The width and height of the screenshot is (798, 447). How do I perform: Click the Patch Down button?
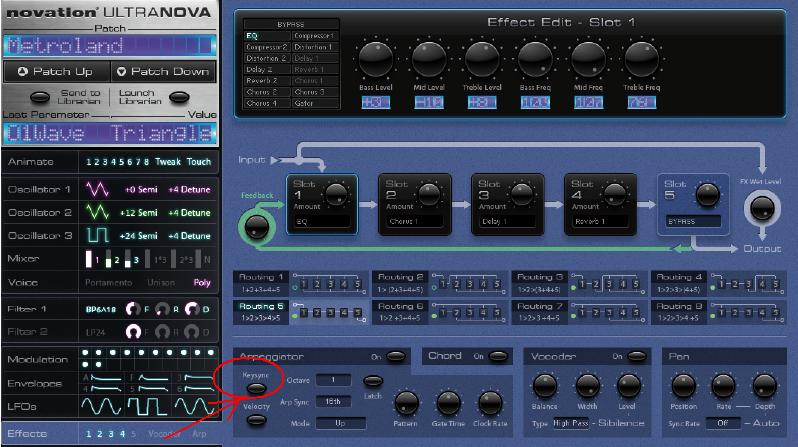[x=163, y=71]
